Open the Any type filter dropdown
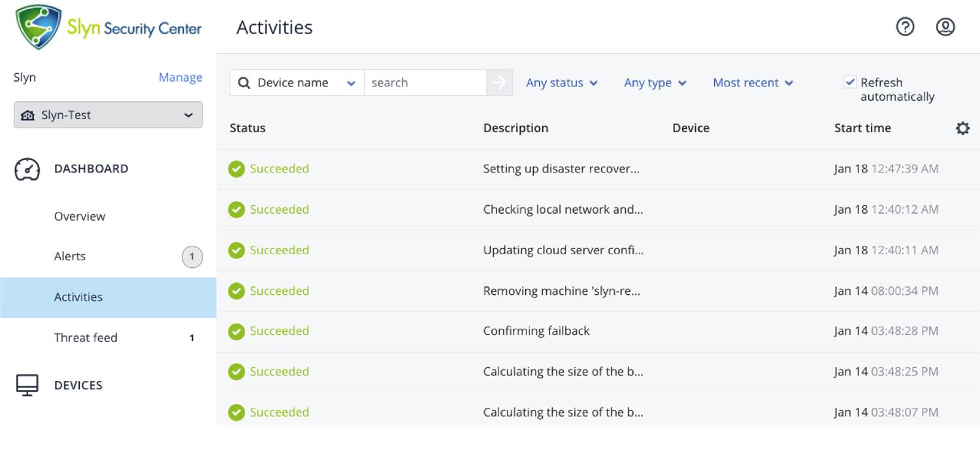This screenshot has width=980, height=451. (x=655, y=83)
